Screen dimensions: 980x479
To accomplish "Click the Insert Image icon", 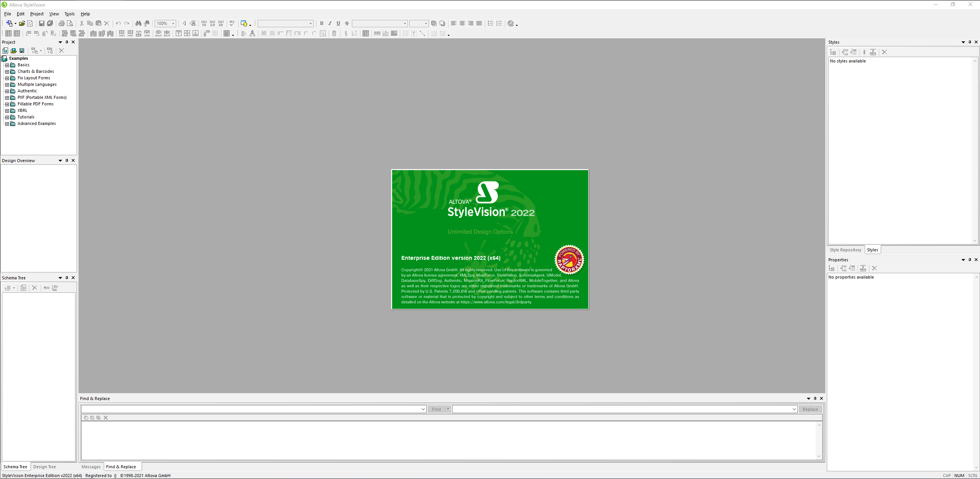I will [x=394, y=34].
